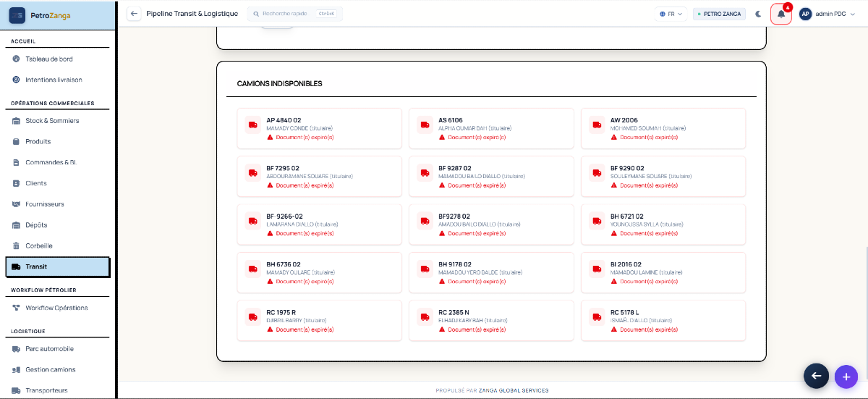
Task: Click the truck icon for RC 2385 N
Action: 424,316
